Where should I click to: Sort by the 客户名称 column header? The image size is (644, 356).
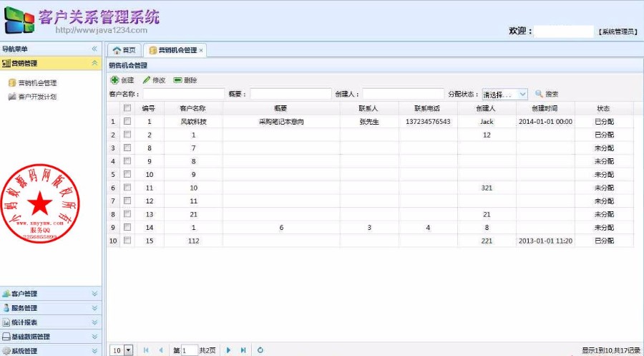(x=193, y=108)
